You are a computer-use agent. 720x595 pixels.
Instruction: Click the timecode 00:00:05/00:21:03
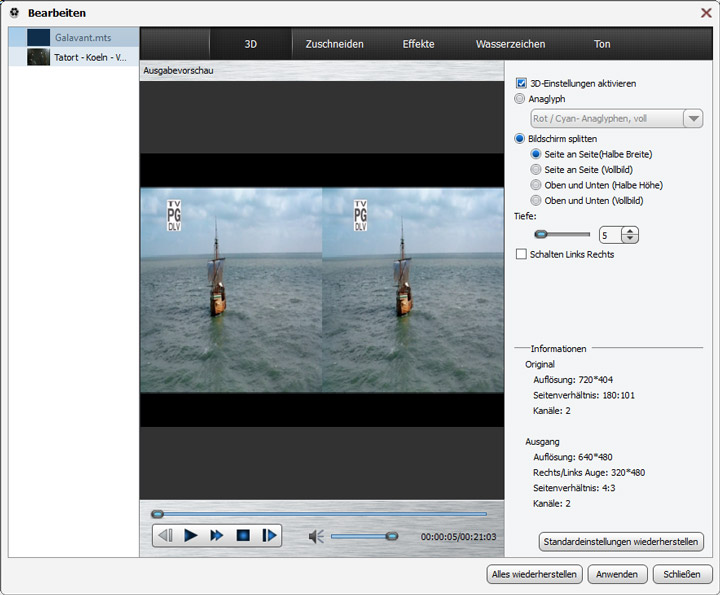click(458, 537)
